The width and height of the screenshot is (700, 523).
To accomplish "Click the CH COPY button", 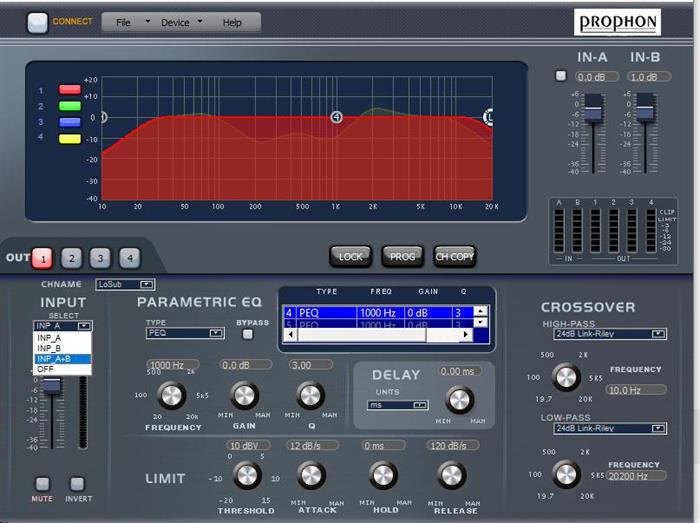I will [x=456, y=256].
